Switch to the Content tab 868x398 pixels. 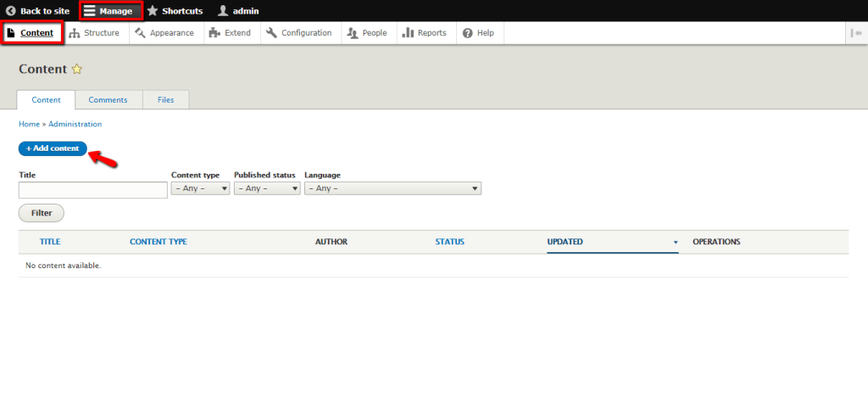coord(46,100)
